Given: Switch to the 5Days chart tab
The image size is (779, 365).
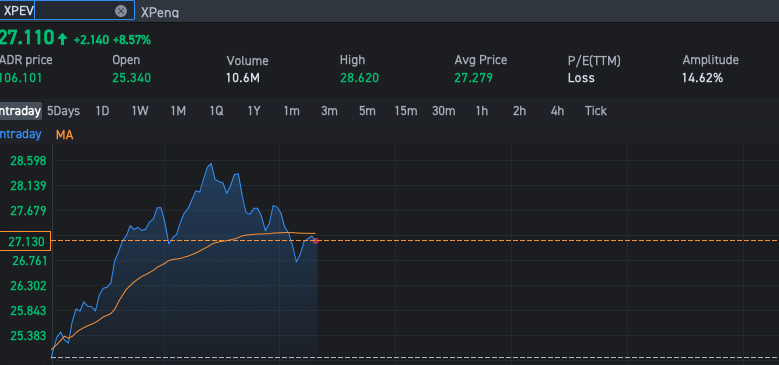Looking at the screenshot, I should pyautogui.click(x=63, y=111).
